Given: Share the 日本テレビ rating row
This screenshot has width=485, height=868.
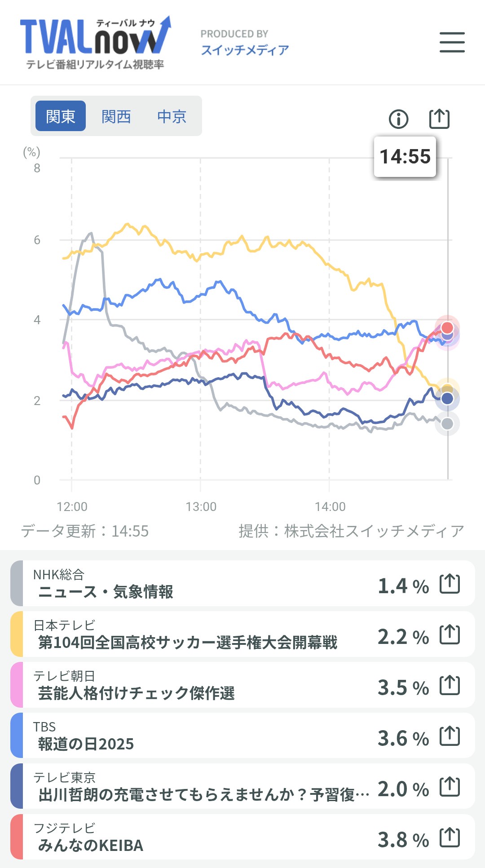Looking at the screenshot, I should tap(450, 634).
